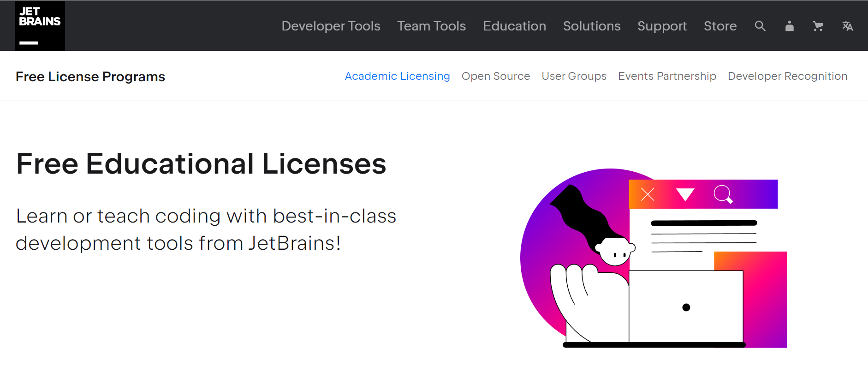Image resolution: width=868 pixels, height=392 pixels.
Task: Visit the Developer Recognition section
Action: (x=787, y=76)
